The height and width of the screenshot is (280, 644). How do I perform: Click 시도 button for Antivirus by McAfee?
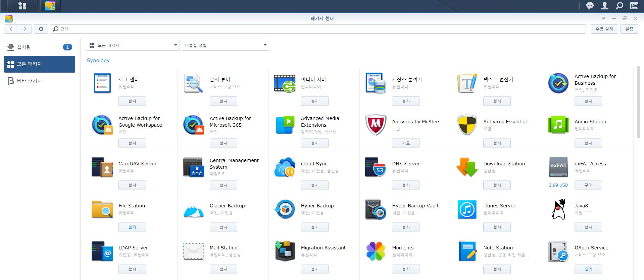(x=406, y=143)
